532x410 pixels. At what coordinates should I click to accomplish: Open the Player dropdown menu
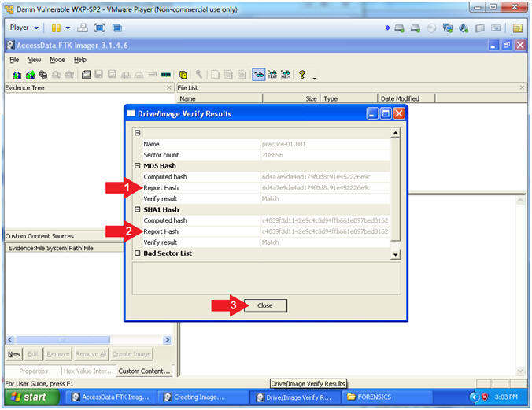[x=24, y=28]
